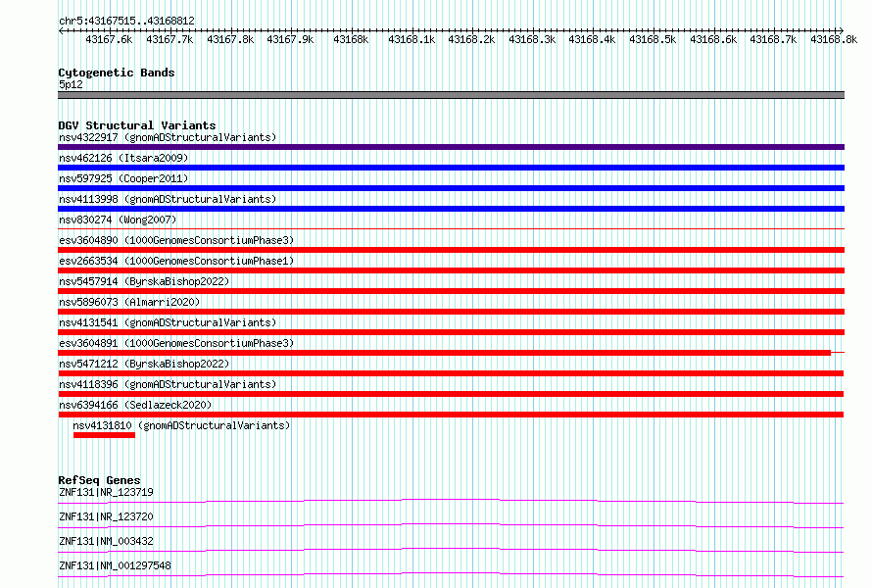Click the esv2663534 1000Genomes Phase1 label
This screenshot has height=588, width=872.
[x=176, y=261]
